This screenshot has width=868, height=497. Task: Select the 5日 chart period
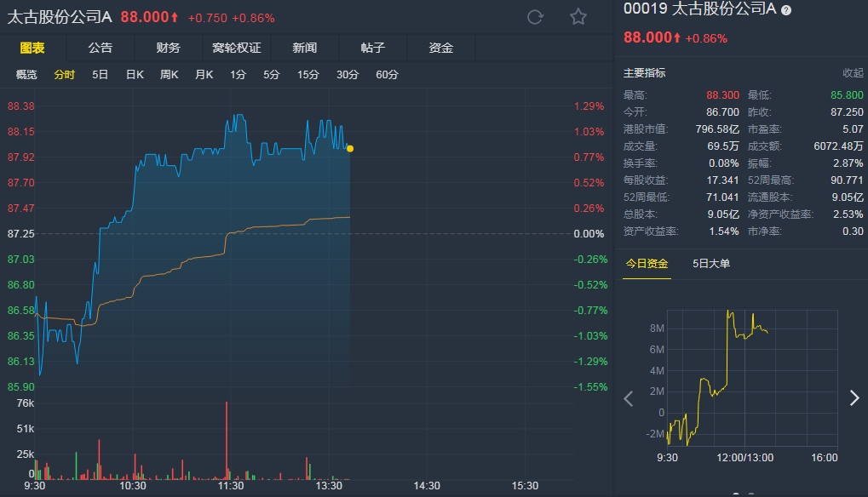click(x=101, y=75)
